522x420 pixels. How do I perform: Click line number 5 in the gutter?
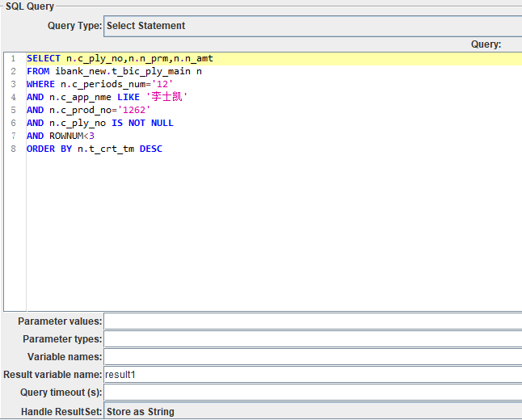pos(13,110)
